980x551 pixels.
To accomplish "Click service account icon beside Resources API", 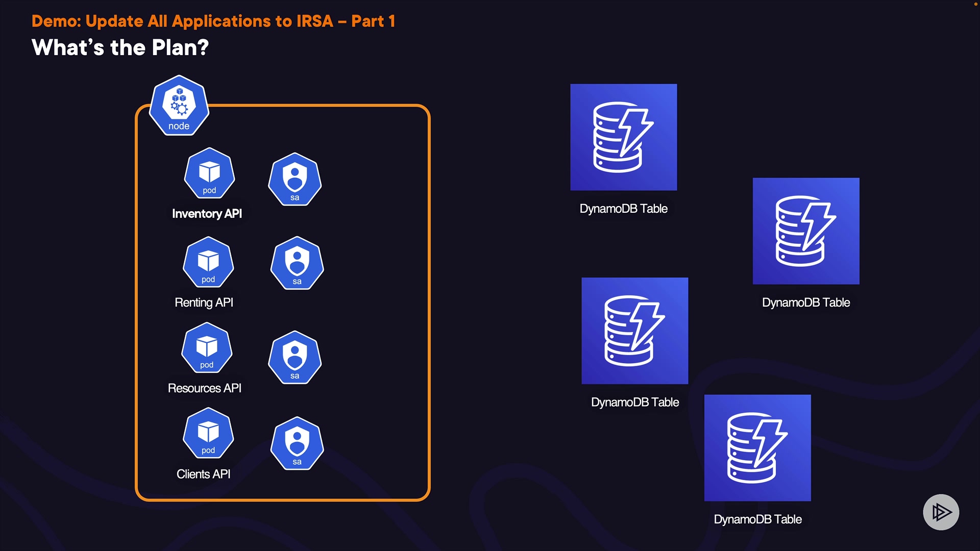I will (x=295, y=357).
